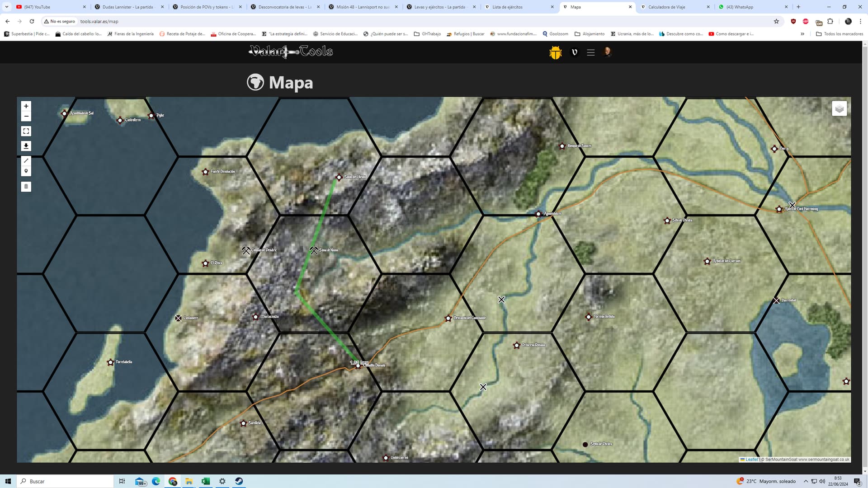Click the Castroferro castle marker
Image resolution: width=868 pixels, height=488 pixels.
click(120, 120)
